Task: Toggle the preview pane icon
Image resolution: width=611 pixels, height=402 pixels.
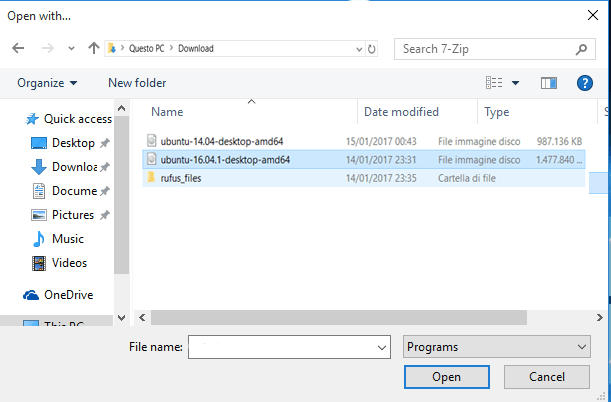Action: (x=549, y=83)
